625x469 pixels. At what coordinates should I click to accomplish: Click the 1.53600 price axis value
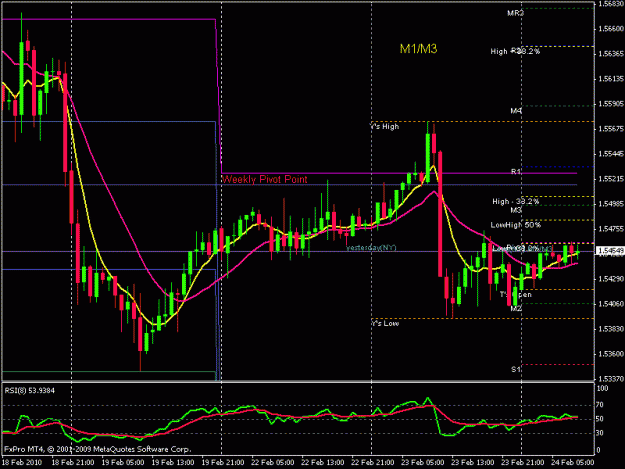(x=611, y=354)
